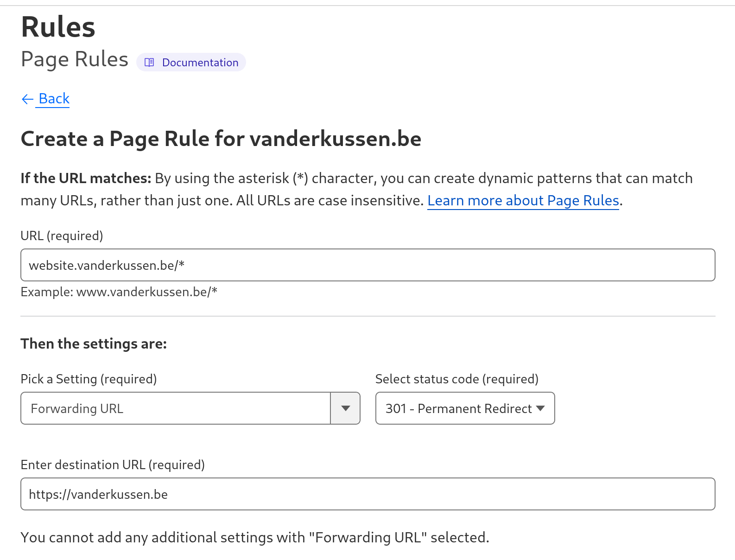Click the "Pick a Setting (required)" label

coord(89,379)
